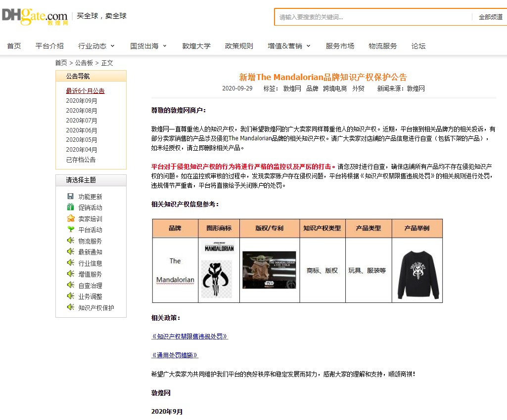The image size is (507, 420).
Task: Click the speaker icon beside 增值服务
Action: (x=71, y=274)
